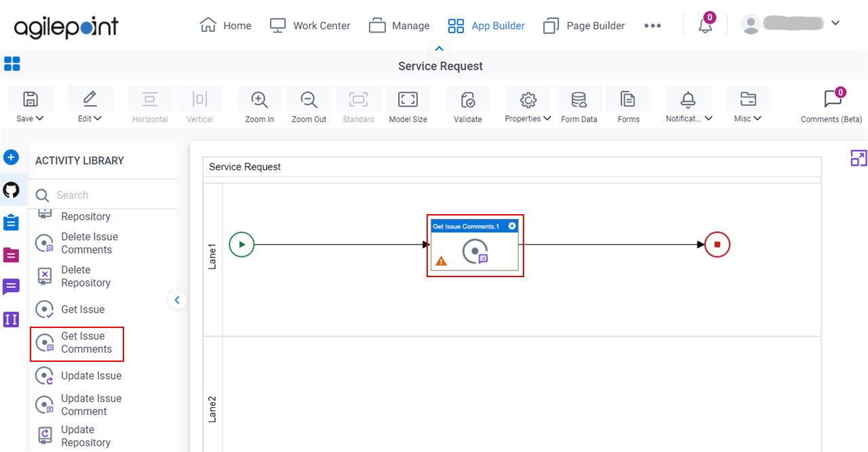
Task: Open Comments (Beta) panel
Action: tap(831, 106)
